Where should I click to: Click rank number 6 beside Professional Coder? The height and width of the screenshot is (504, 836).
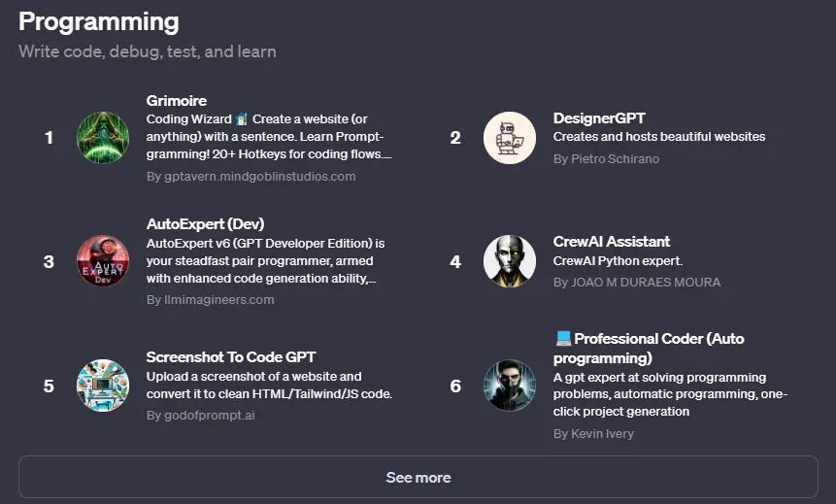click(455, 386)
